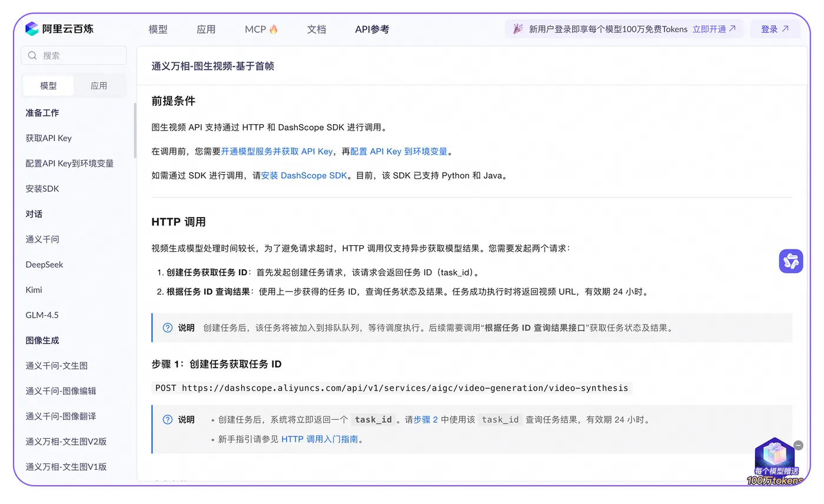Click the 步骤 1：创建任务获取任务 ID heading

[x=217, y=364]
